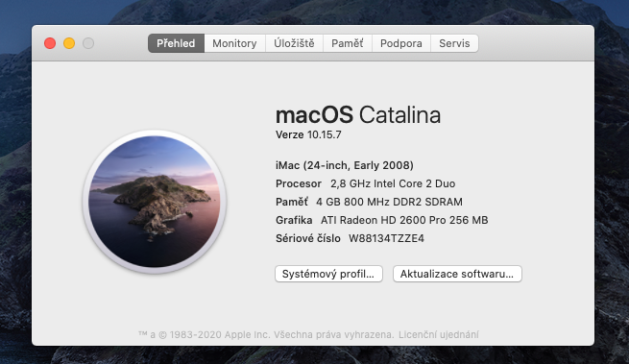
Task: Click the 4 GB 800 MHz DDR2 SDRAM memory line
Action: [x=369, y=202]
